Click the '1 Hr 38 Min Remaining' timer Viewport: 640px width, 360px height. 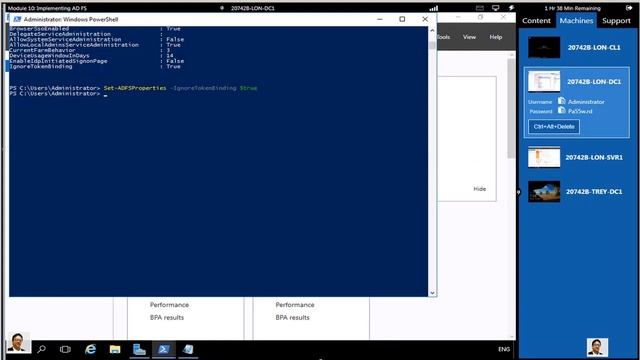coord(572,8)
